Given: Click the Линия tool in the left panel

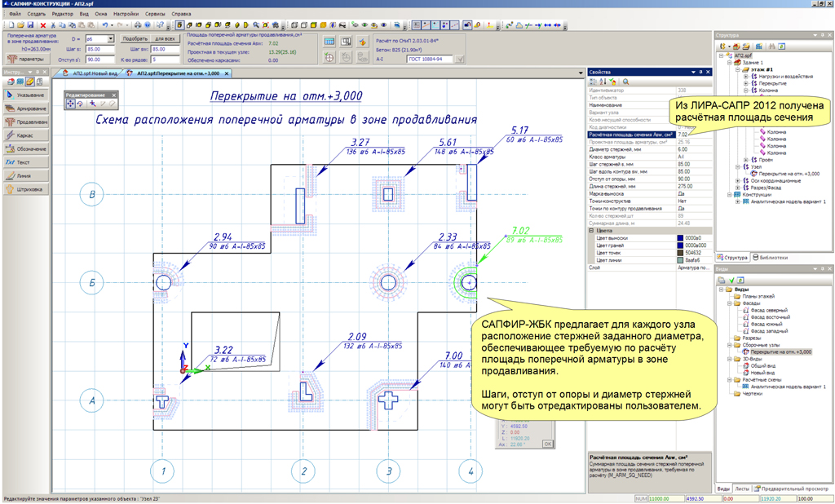Looking at the screenshot, I should coord(24,175).
